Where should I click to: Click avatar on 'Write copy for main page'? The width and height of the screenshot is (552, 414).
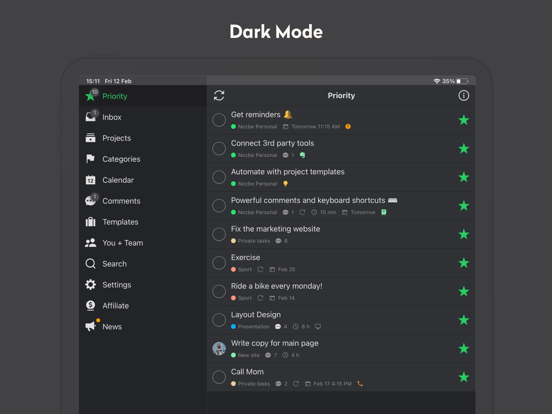(219, 349)
